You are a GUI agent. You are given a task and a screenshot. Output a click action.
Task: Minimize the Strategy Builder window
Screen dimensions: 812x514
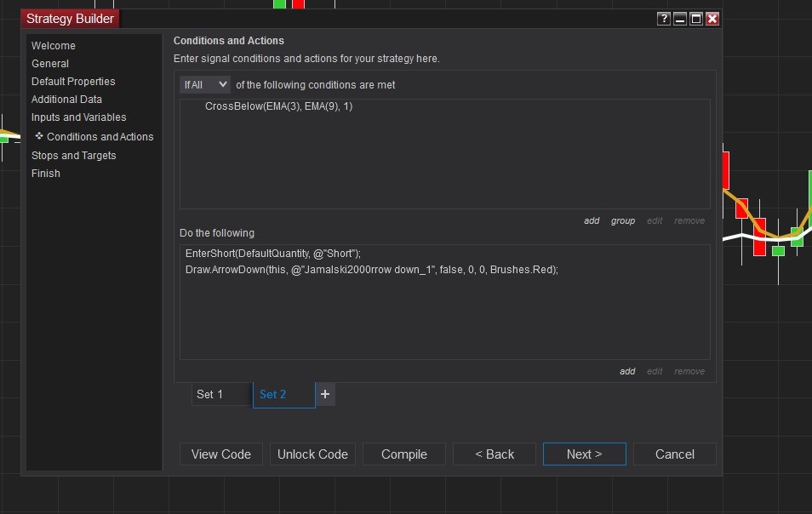tap(680, 19)
